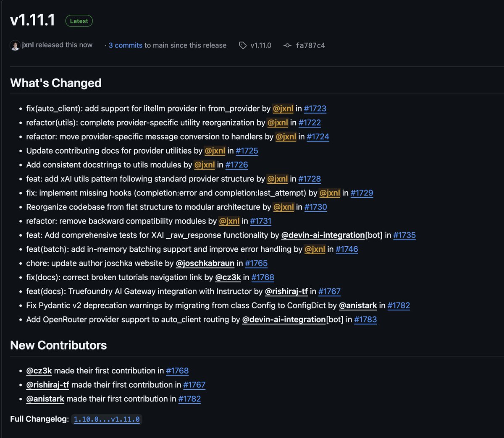Click jxnl username in release header
The image size is (504, 438).
(x=28, y=45)
